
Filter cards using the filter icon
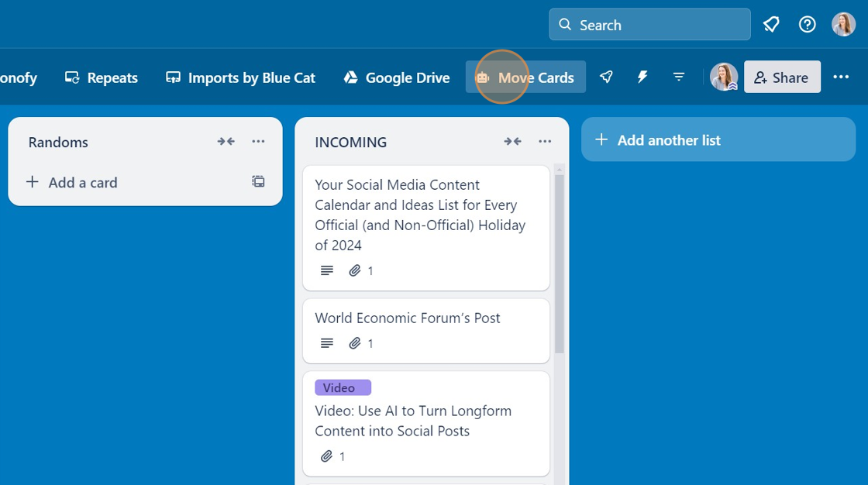(x=679, y=77)
